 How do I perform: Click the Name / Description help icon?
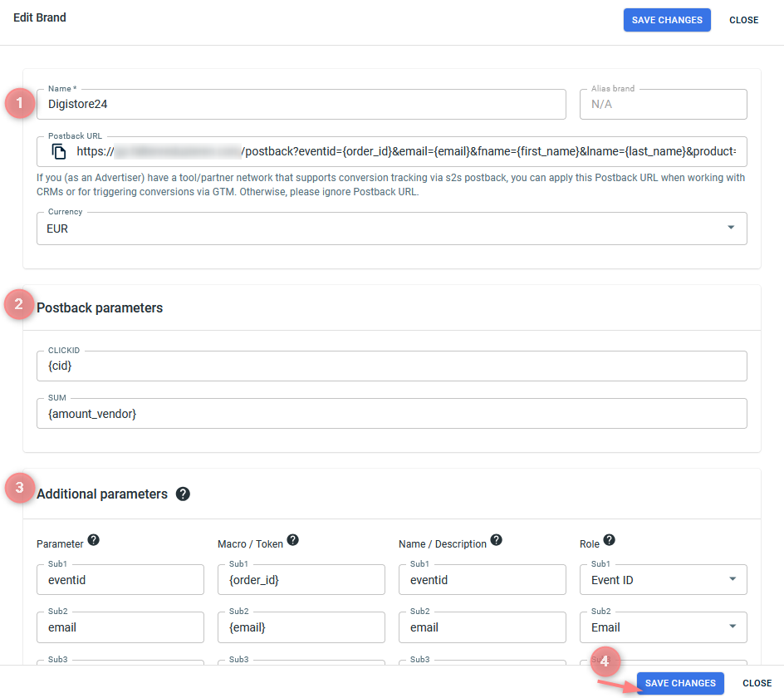(x=496, y=540)
